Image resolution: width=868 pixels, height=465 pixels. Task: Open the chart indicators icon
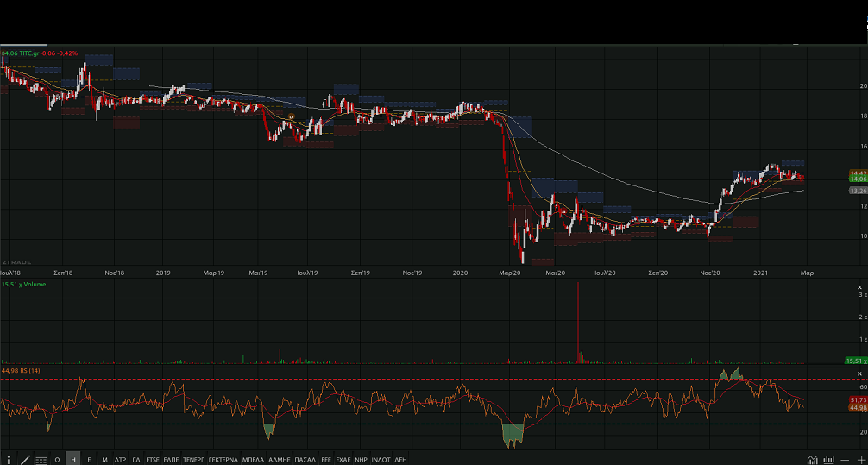click(x=812, y=459)
